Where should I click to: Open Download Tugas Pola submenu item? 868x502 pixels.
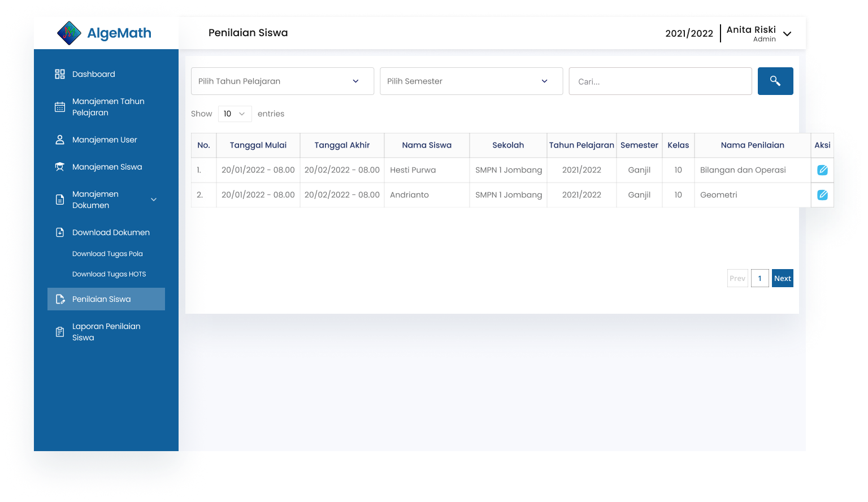[107, 254]
